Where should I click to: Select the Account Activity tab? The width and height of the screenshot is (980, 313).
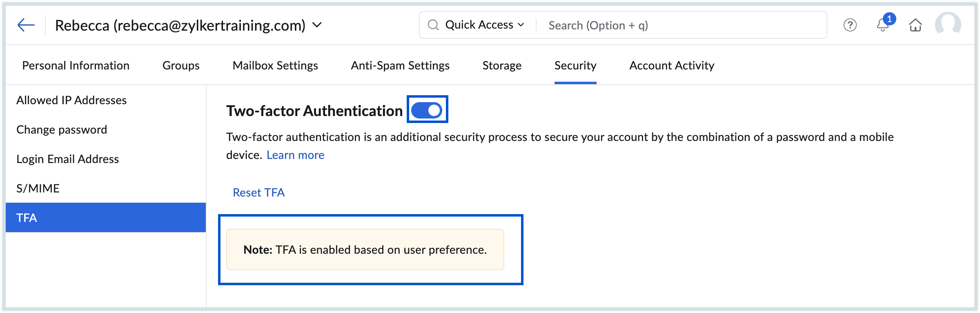(672, 66)
